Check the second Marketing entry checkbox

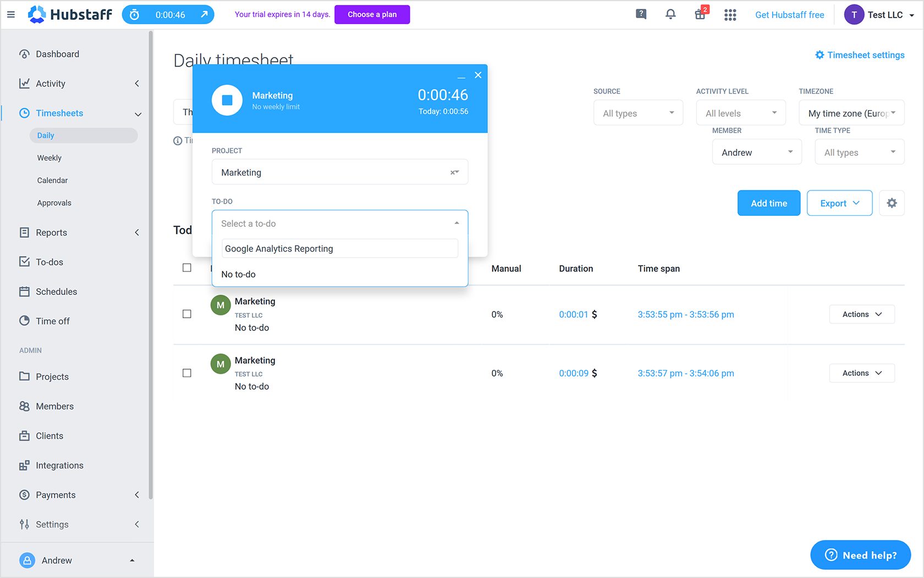click(186, 373)
